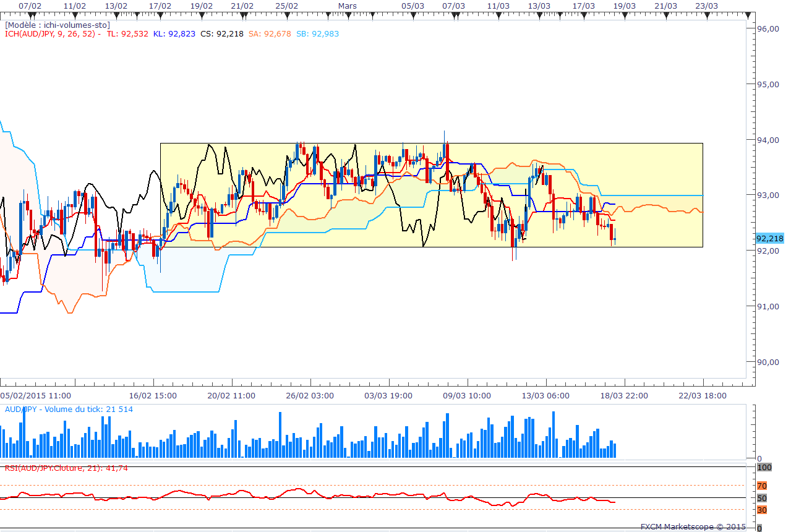Select the blue 92,218 current price tag
Screen dimensions: 791x532
coord(769,239)
